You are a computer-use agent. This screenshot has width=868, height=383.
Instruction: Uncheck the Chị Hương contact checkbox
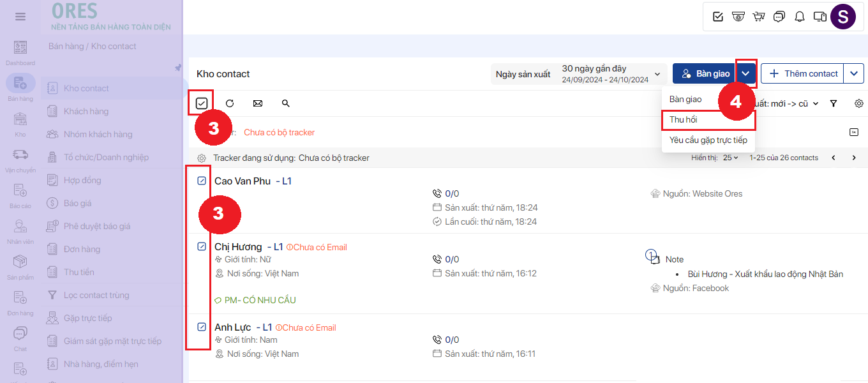[x=202, y=246]
